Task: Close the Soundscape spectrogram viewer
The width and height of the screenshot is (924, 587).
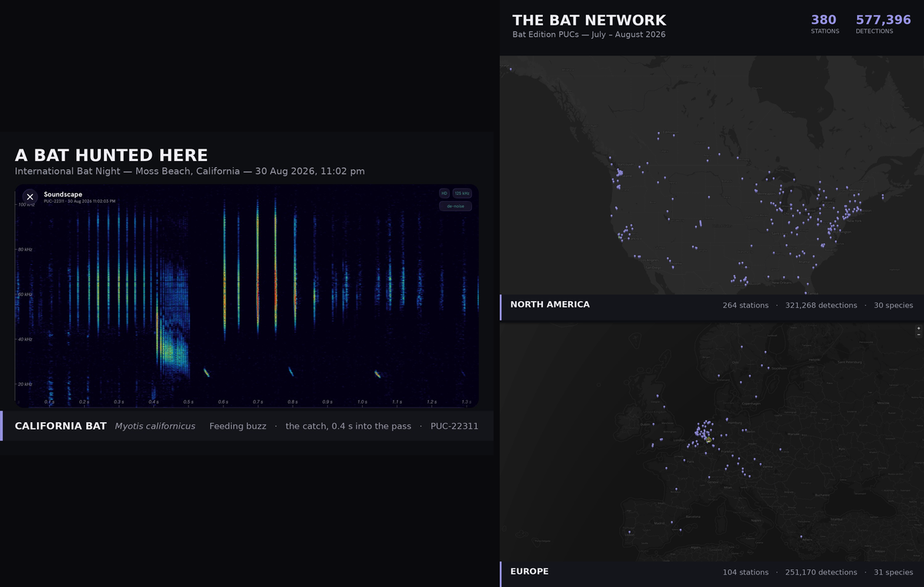Action: click(x=30, y=197)
